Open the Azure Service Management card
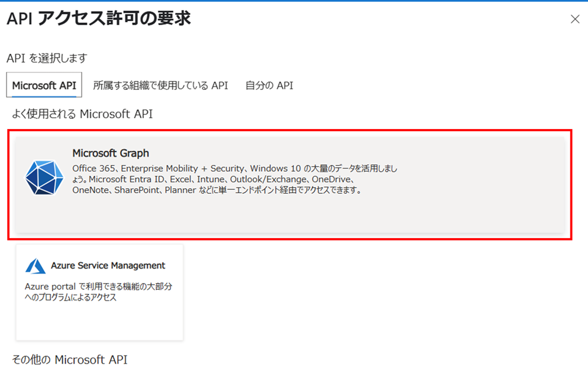588x365 pixels. (100, 292)
